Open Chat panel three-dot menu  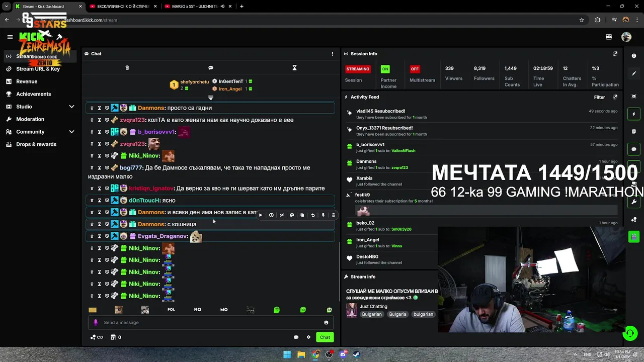coord(332,54)
